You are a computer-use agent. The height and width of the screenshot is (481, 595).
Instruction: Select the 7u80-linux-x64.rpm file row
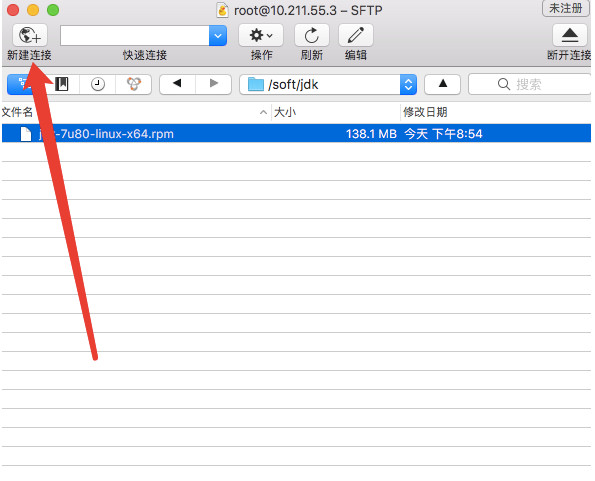click(x=296, y=134)
